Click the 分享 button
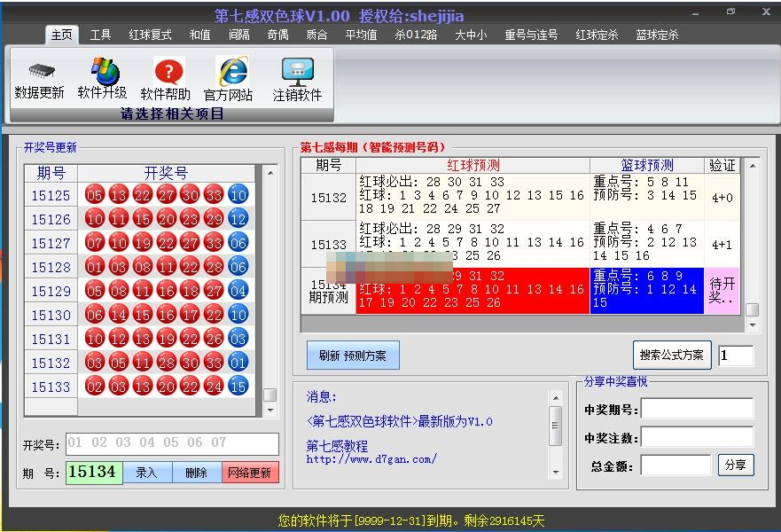The height and width of the screenshot is (532, 781). coord(736,465)
